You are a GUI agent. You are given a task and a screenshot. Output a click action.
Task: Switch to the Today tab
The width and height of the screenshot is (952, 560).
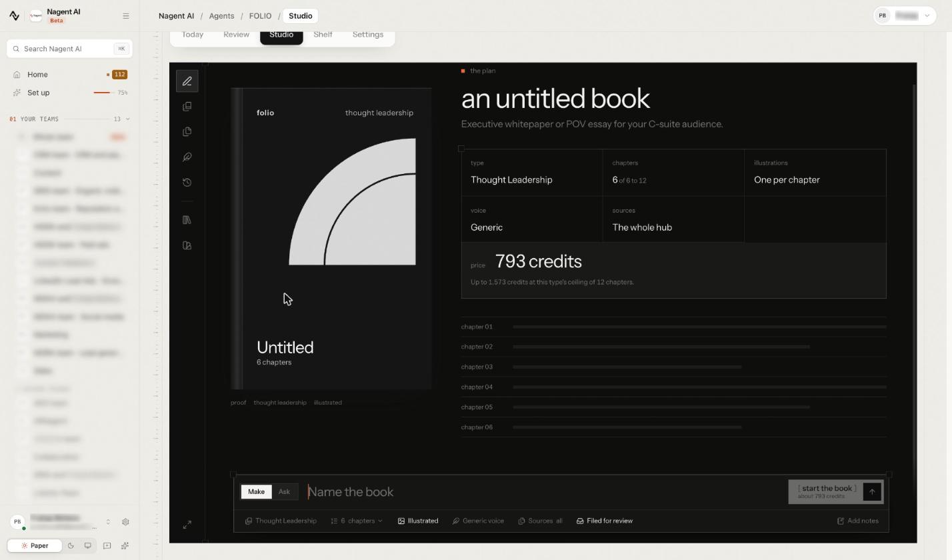pyautogui.click(x=193, y=35)
